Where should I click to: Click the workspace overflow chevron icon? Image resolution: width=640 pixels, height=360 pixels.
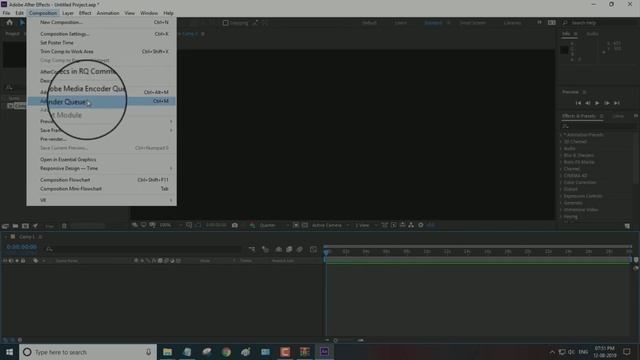click(x=539, y=22)
